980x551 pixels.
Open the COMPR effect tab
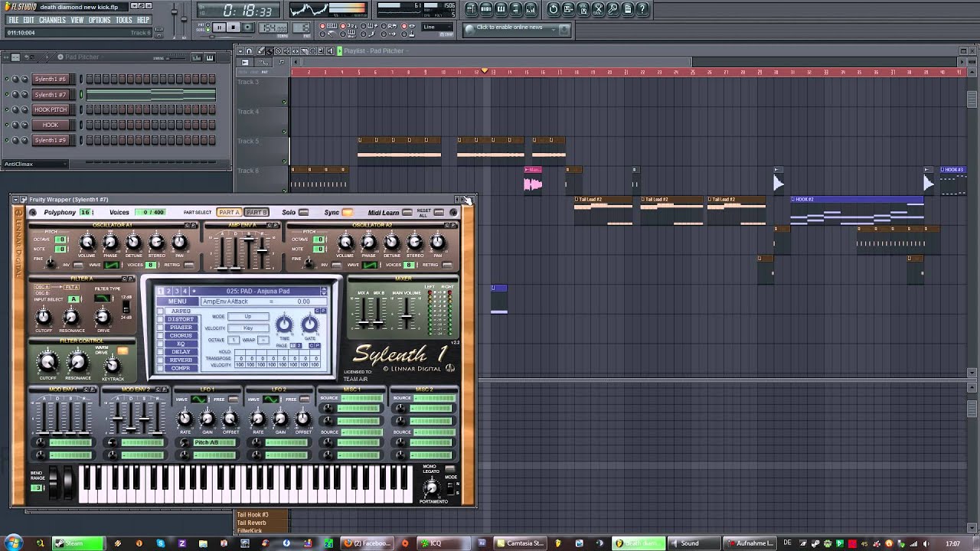(x=181, y=368)
